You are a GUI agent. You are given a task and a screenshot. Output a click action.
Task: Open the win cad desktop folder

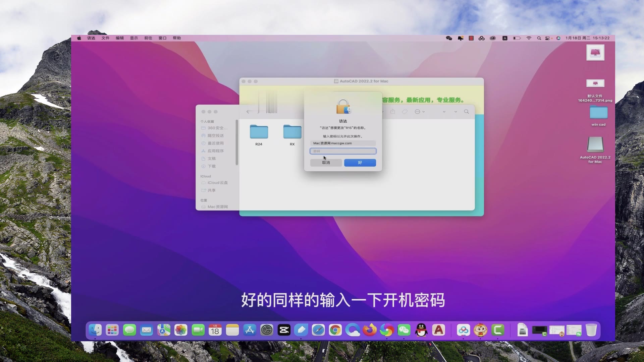pyautogui.click(x=598, y=116)
